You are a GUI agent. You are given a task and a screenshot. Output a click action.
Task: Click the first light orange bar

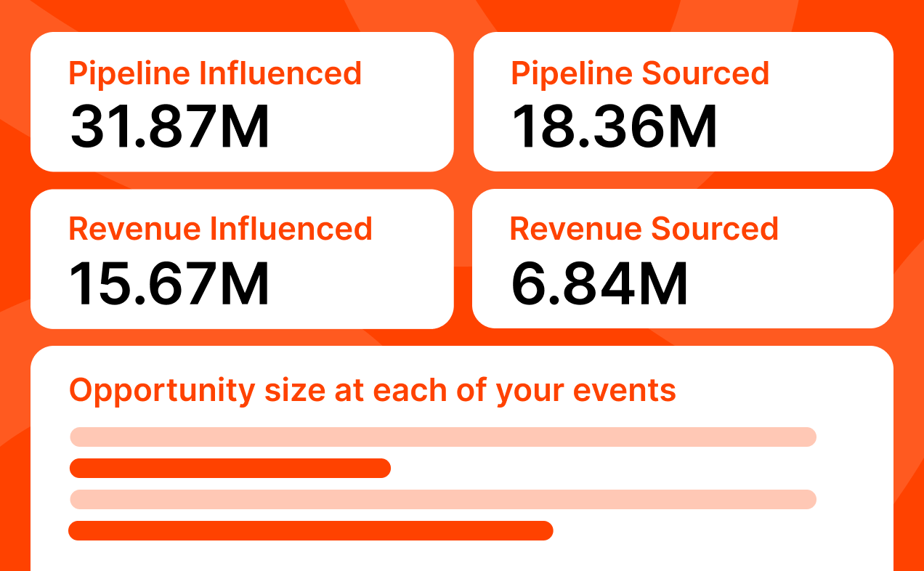pos(443,437)
